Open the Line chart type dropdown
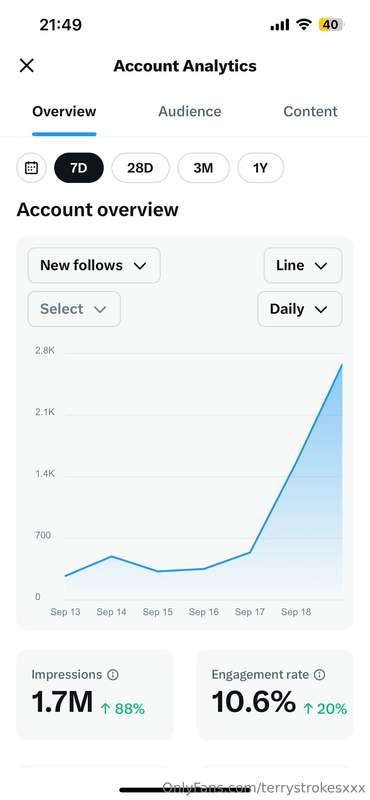 303,265
